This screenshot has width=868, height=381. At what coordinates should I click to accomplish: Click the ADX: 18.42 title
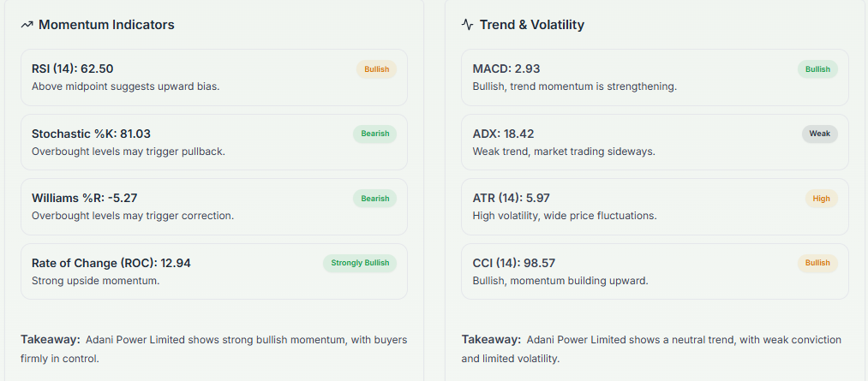pyautogui.click(x=503, y=134)
